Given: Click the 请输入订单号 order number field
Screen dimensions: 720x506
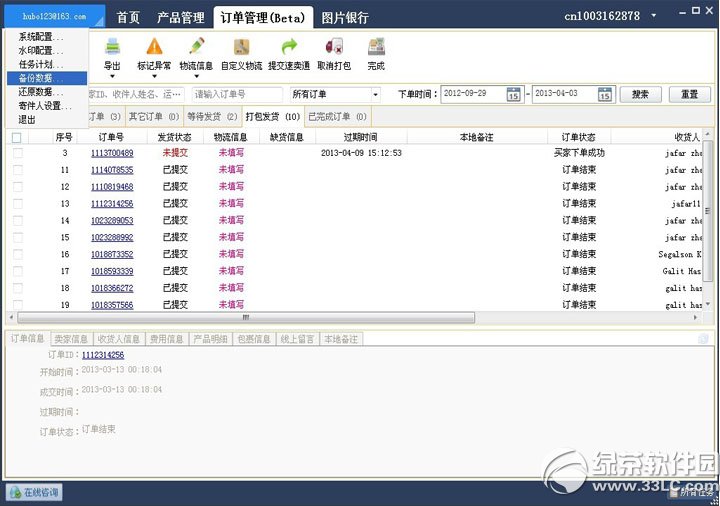Looking at the screenshot, I should (x=237, y=95).
